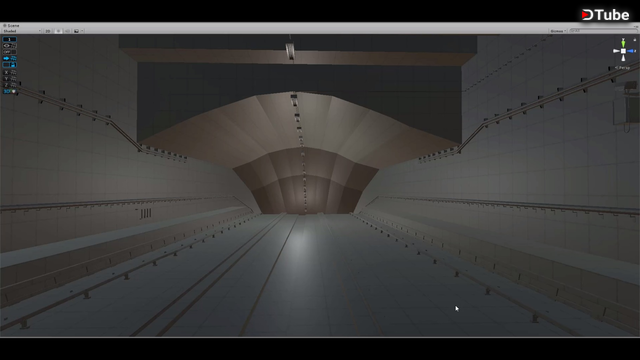Open the Gizmos dropdown
This screenshot has width=640, height=360.
(x=558, y=31)
